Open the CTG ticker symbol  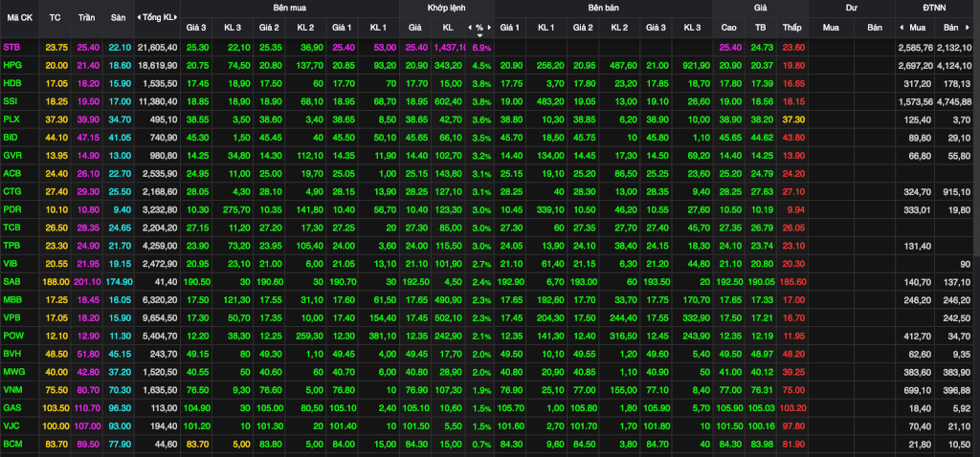coord(11,191)
